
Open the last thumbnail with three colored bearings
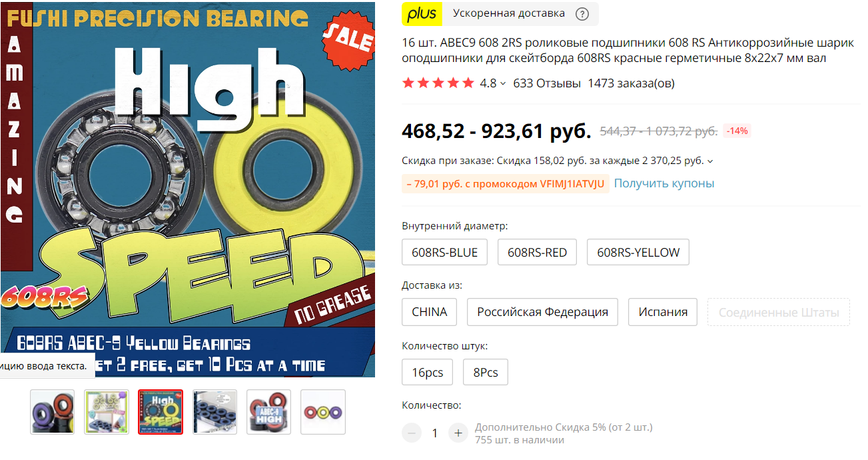pyautogui.click(x=323, y=412)
